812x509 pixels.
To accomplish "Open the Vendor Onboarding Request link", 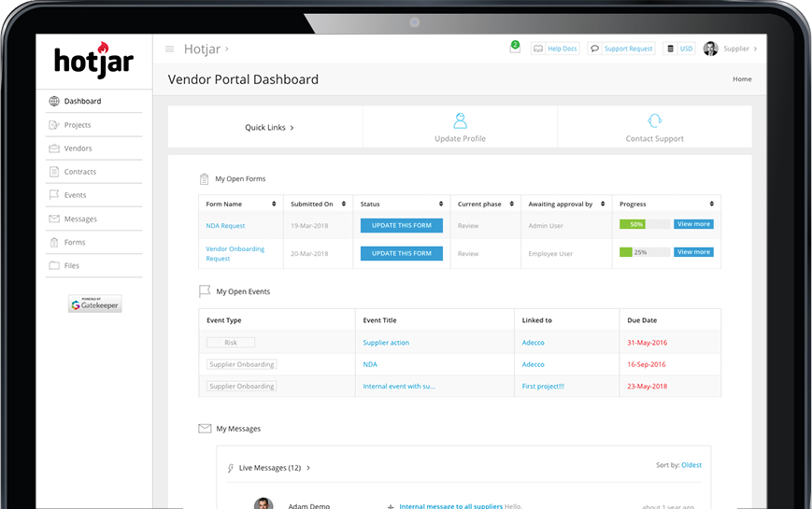I will [235, 253].
